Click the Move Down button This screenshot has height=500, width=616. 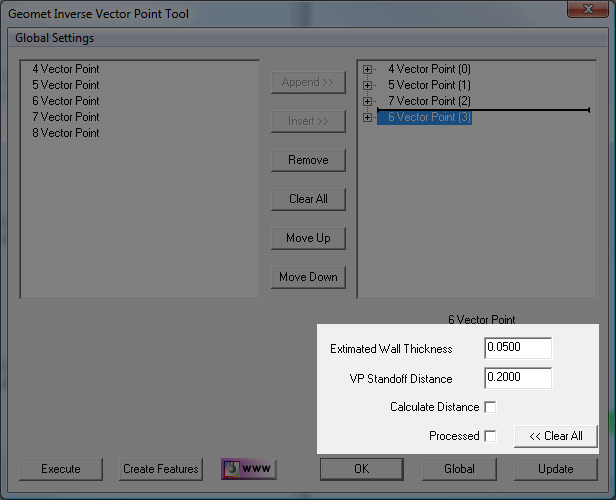pyautogui.click(x=308, y=277)
